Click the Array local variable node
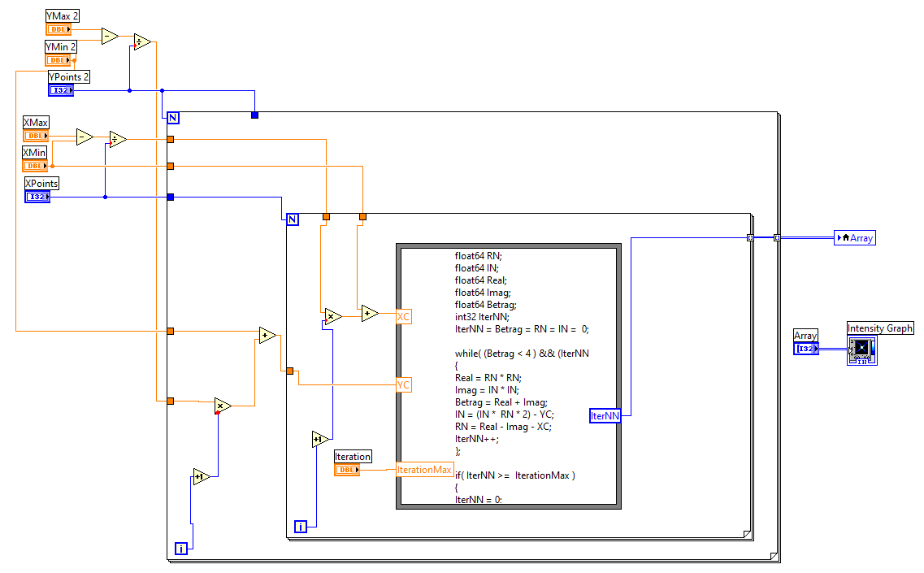 854,238
